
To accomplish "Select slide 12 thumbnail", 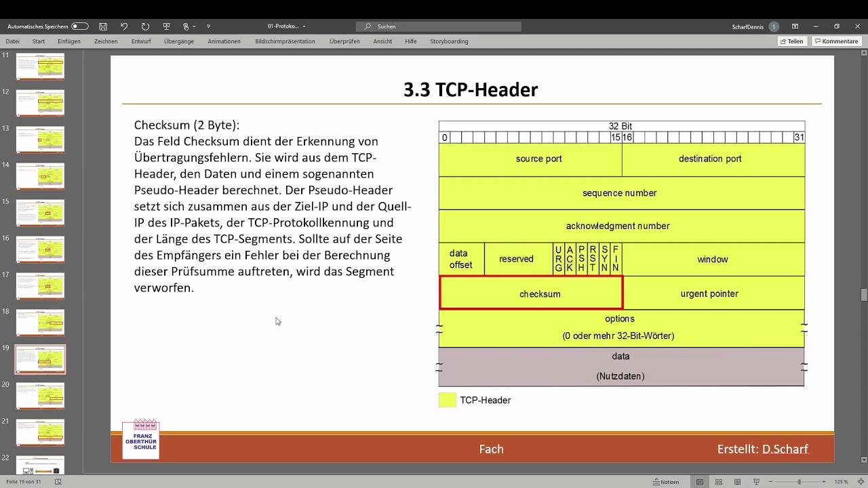I will tap(40, 102).
